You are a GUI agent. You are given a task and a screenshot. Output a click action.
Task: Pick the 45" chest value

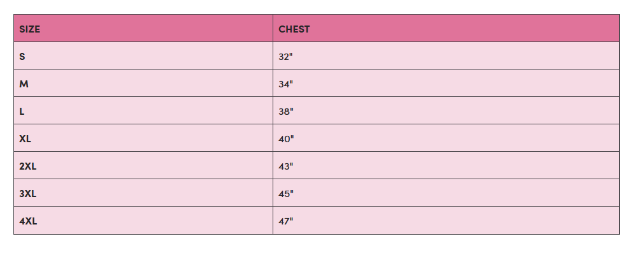click(x=286, y=194)
